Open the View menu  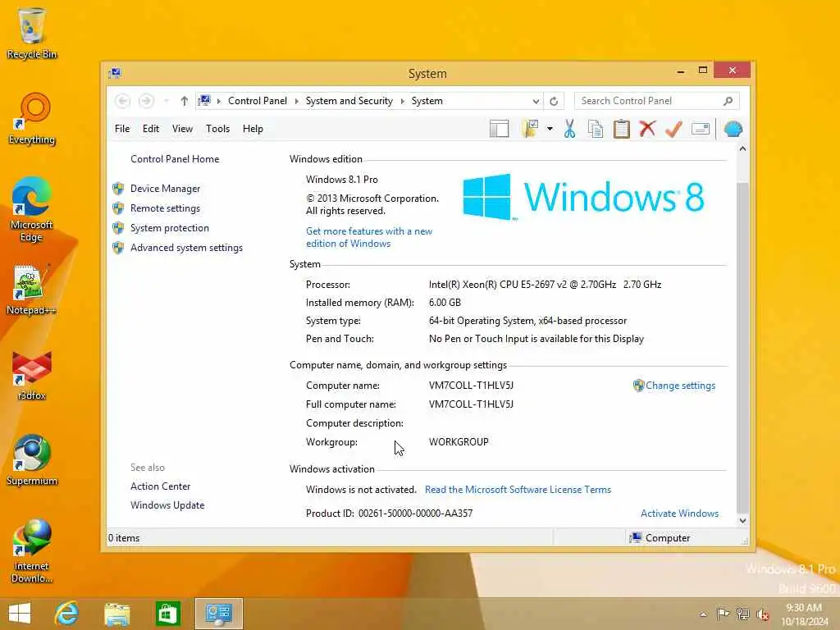182,129
